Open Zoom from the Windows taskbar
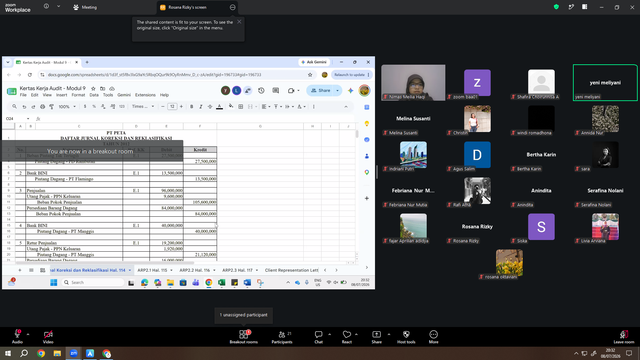Image resolution: width=640 pixels, height=360 pixels. pyautogui.click(x=73, y=353)
